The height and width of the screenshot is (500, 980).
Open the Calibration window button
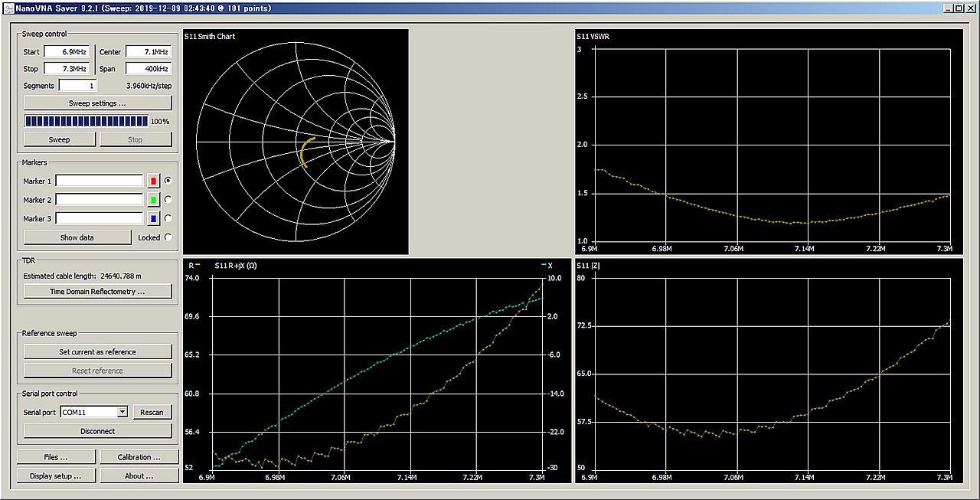coord(139,457)
